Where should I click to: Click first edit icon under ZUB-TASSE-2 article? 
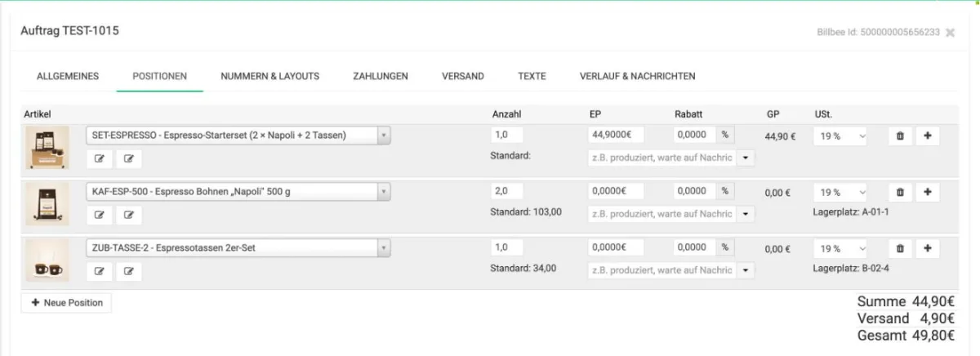[x=100, y=271]
